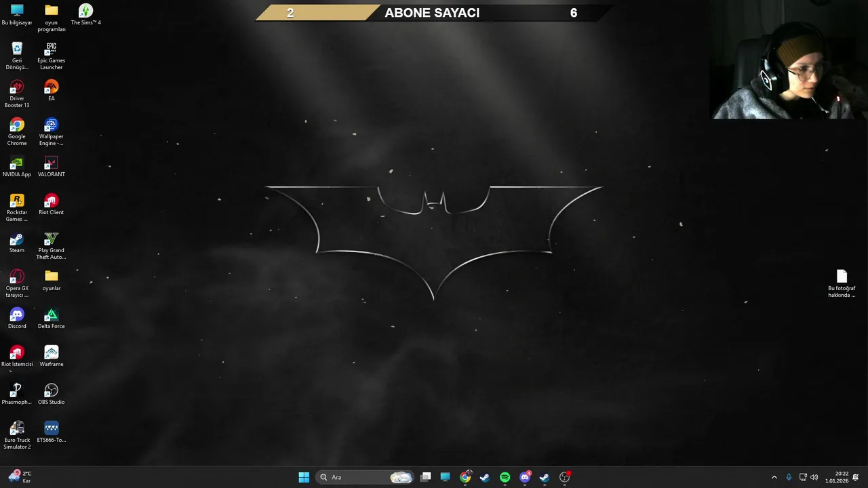This screenshot has height=488, width=868.
Task: Open Bu bilgisayar desktop icon
Action: click(x=17, y=14)
